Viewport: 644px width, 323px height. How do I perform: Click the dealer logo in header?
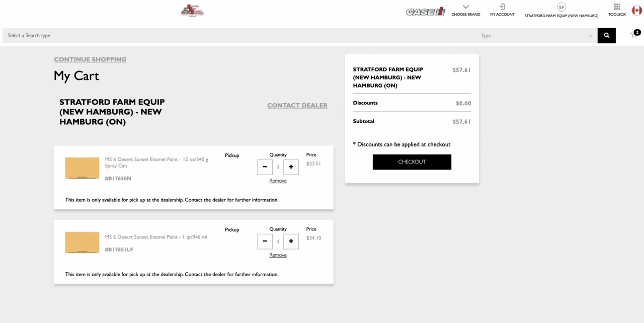coord(192,11)
